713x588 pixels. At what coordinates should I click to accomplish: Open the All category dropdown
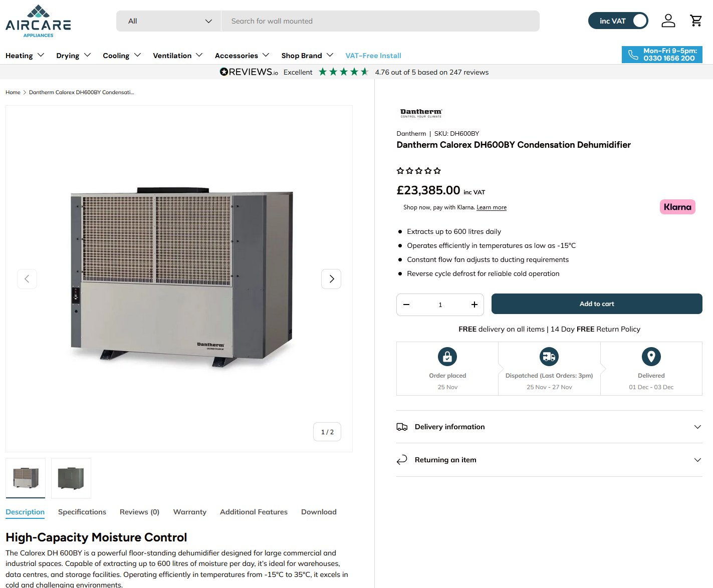(168, 21)
